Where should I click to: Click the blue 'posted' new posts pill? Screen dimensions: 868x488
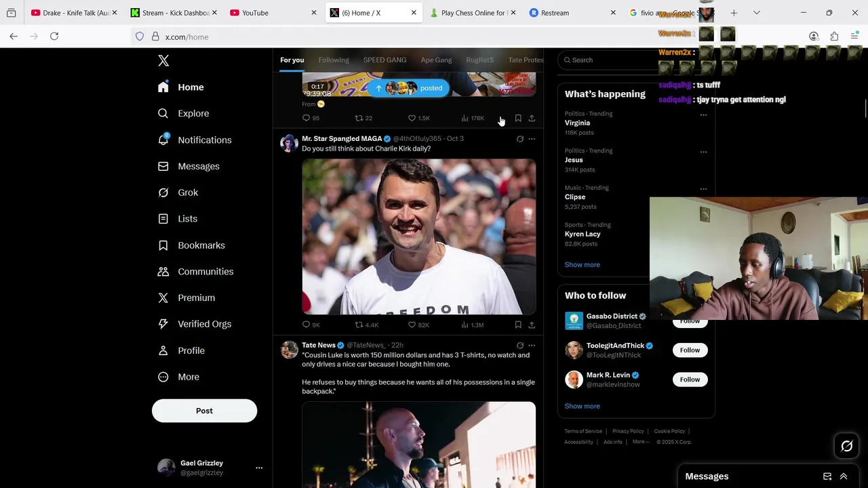pyautogui.click(x=408, y=88)
